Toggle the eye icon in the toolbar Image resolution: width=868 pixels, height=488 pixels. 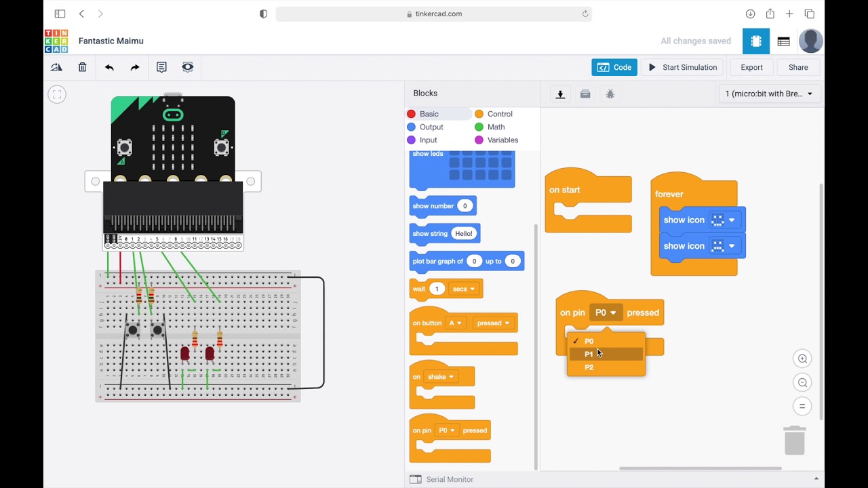pos(188,67)
